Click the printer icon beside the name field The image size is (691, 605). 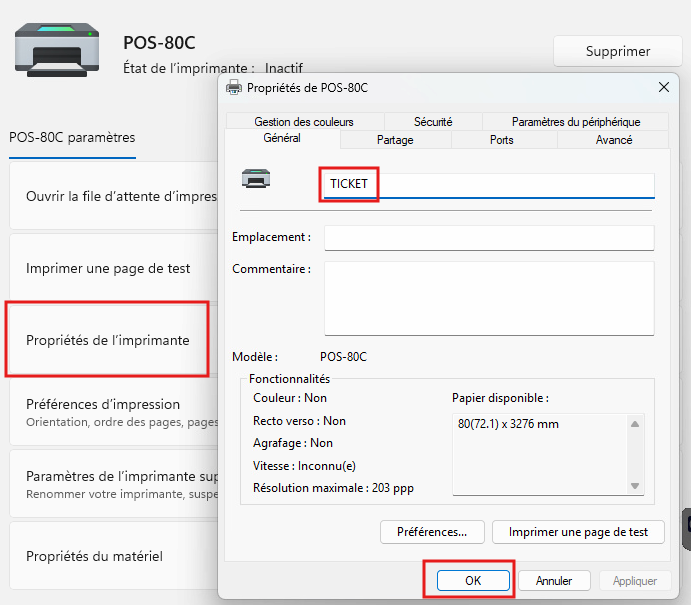(x=256, y=179)
